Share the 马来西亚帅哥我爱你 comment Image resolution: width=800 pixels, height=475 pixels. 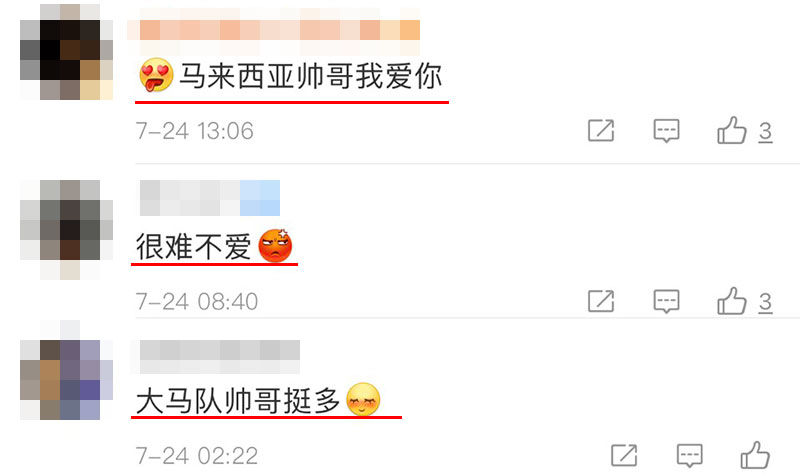click(601, 131)
